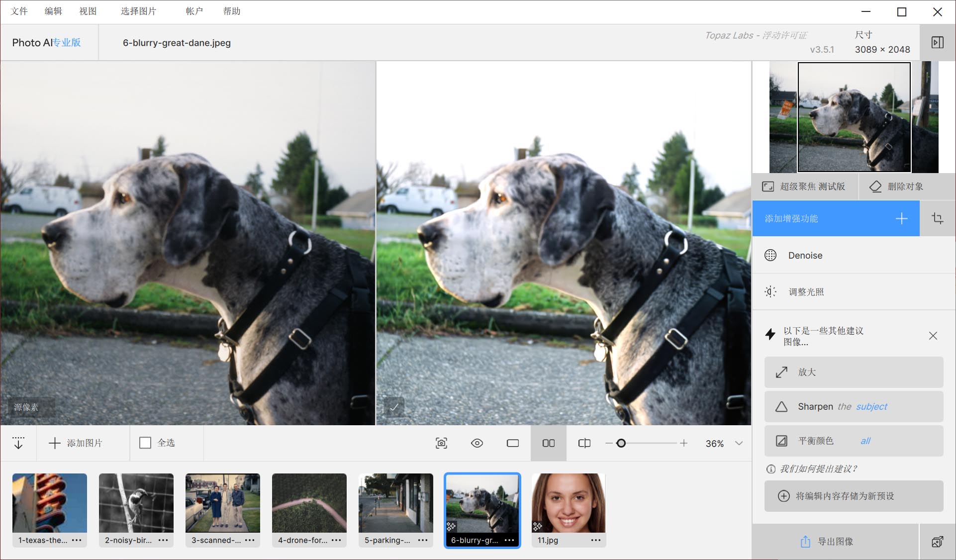Dismiss the suggestions panel with X
This screenshot has width=956, height=560.
coord(933,336)
